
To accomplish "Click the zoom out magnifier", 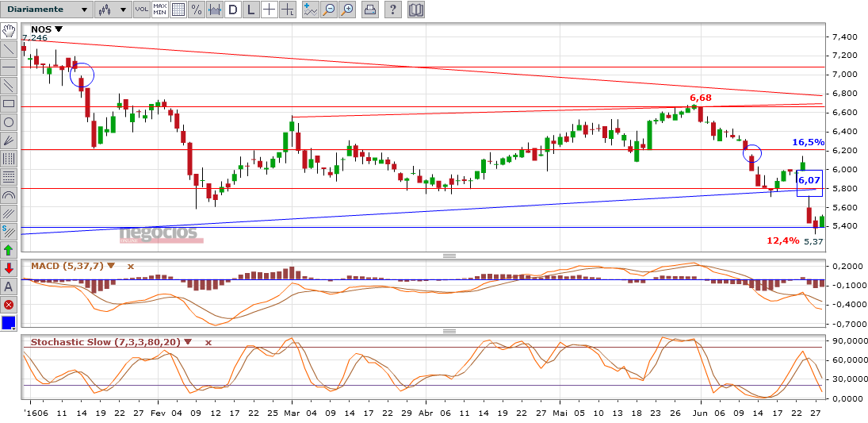I will point(331,10).
